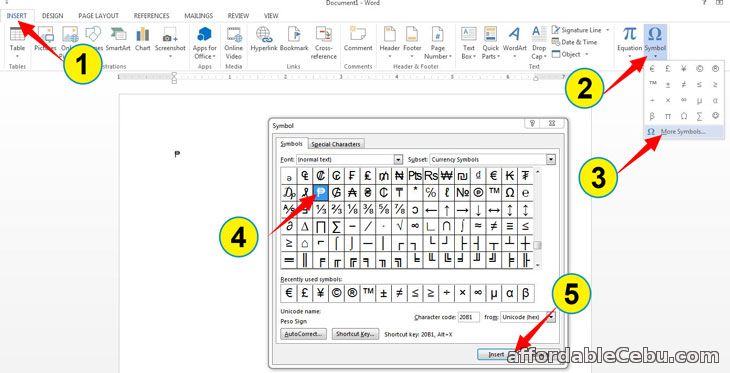Screen dimensions: 730x373
Task: Add a Bookmark
Action: point(294,39)
